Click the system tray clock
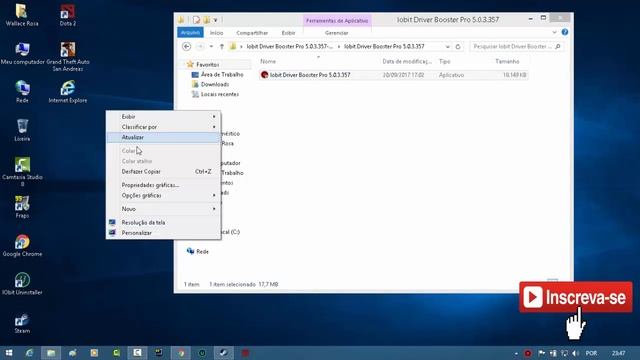The width and height of the screenshot is (640, 360). (619, 353)
